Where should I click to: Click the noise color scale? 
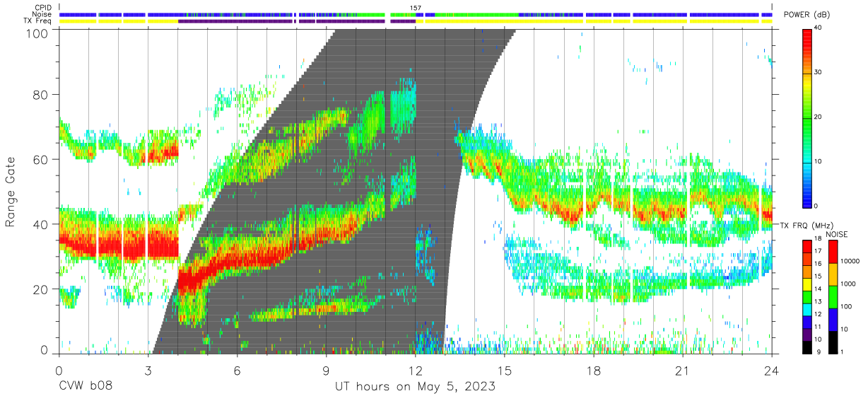832,296
